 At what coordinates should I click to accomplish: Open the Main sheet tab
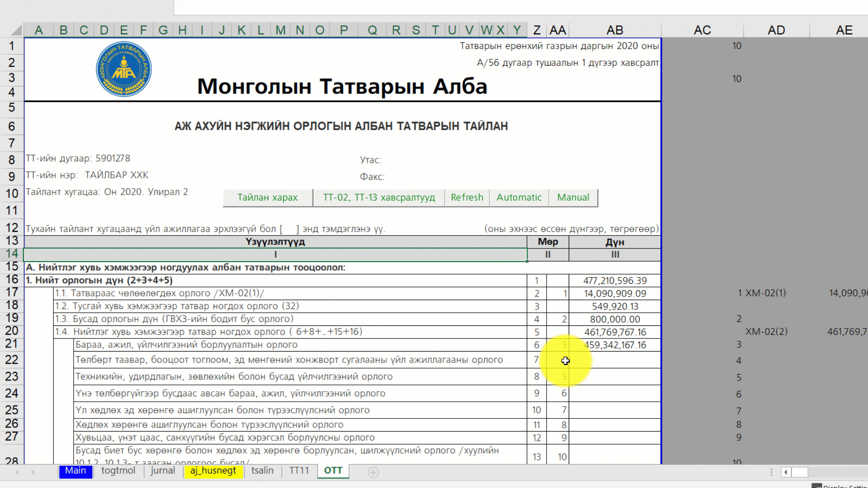75,471
